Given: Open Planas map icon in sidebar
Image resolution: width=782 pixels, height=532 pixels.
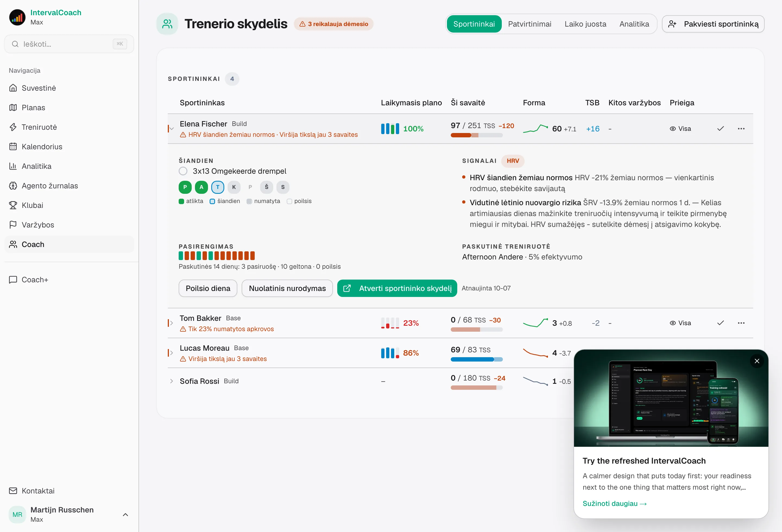Looking at the screenshot, I should click(x=13, y=107).
